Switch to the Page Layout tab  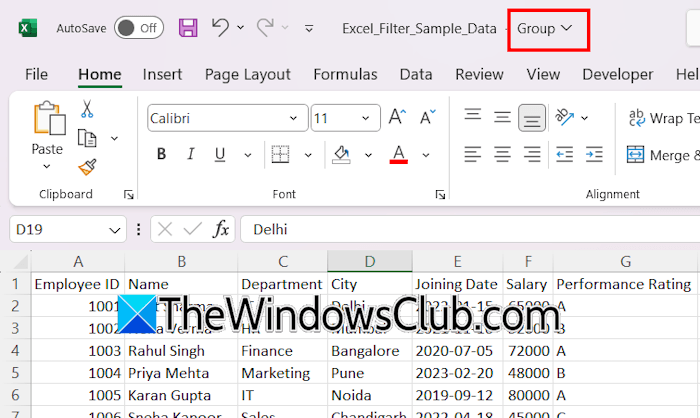pos(248,74)
